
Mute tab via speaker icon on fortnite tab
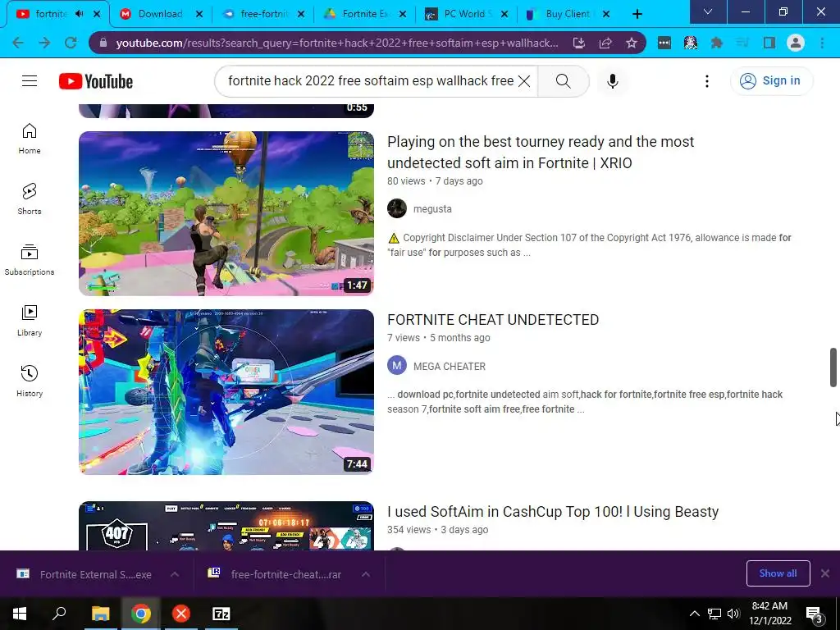click(80, 14)
